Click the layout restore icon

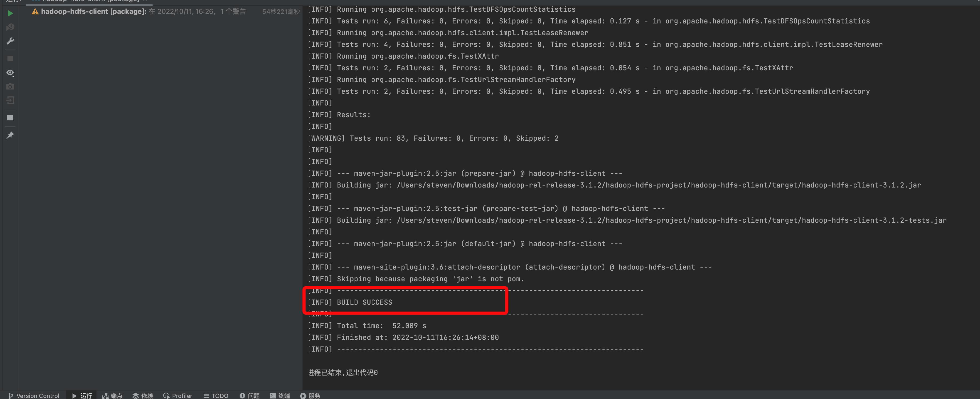coord(10,118)
